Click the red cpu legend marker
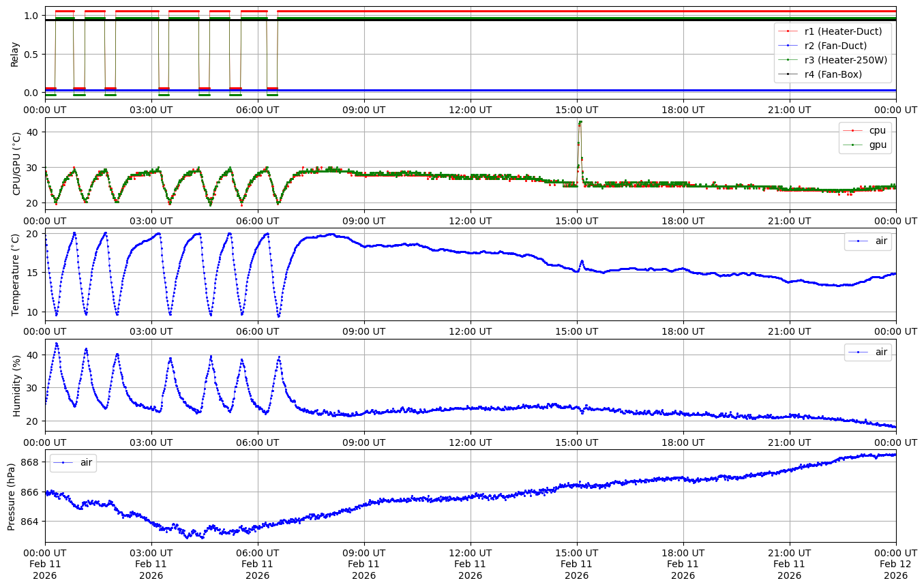 [853, 130]
